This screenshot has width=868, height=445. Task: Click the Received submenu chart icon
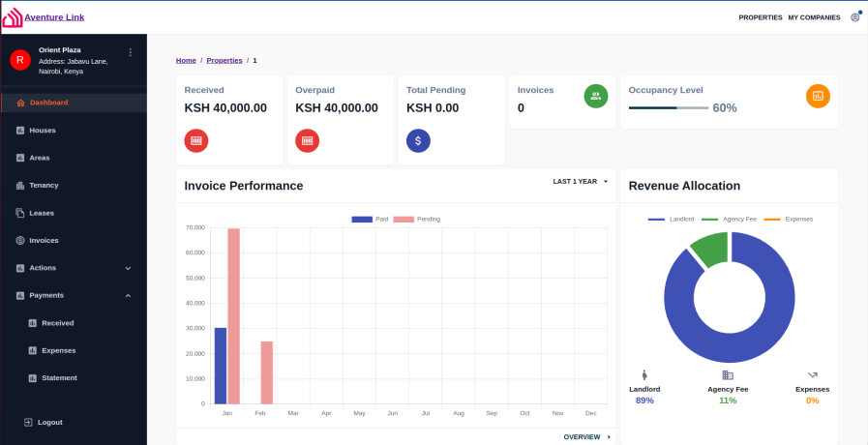click(x=33, y=323)
